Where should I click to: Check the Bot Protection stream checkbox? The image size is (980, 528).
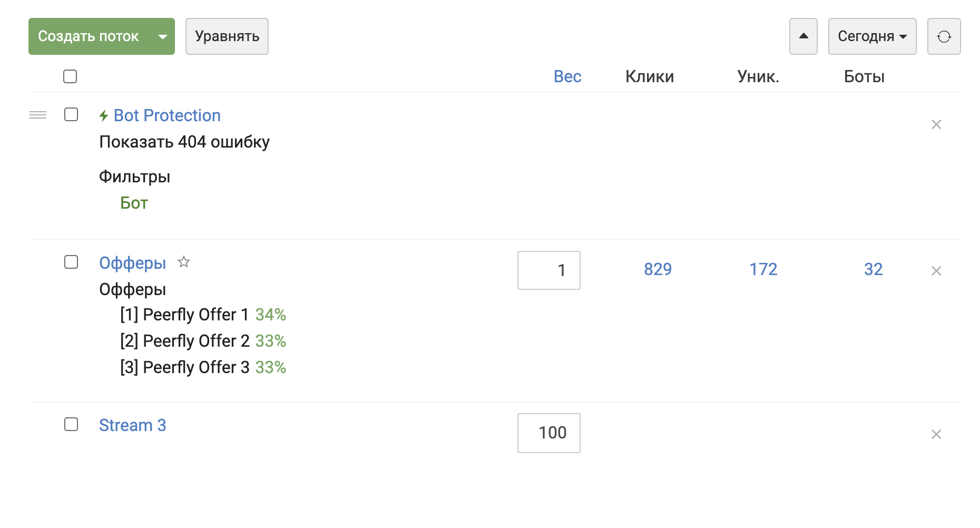[71, 114]
